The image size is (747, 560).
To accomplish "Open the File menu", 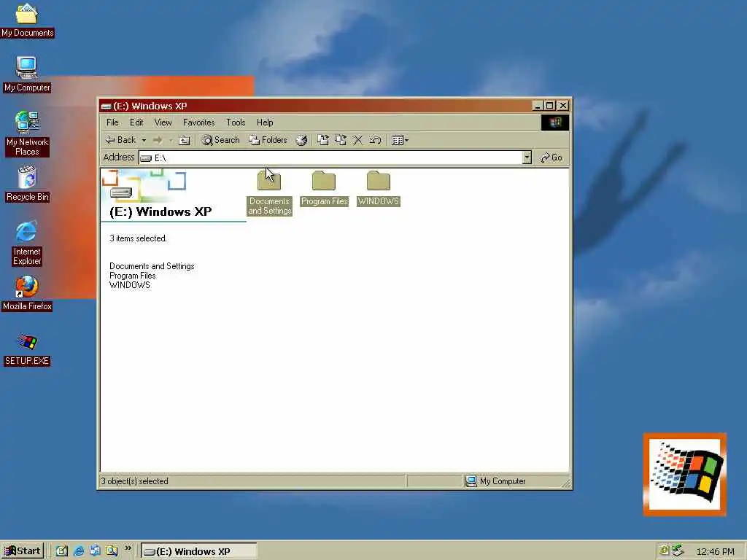I will pyautogui.click(x=112, y=122).
